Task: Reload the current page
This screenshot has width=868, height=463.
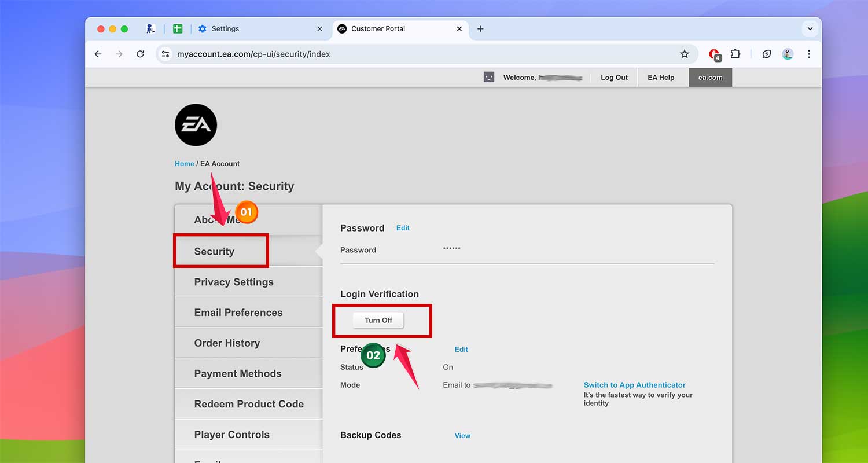Action: pyautogui.click(x=140, y=54)
